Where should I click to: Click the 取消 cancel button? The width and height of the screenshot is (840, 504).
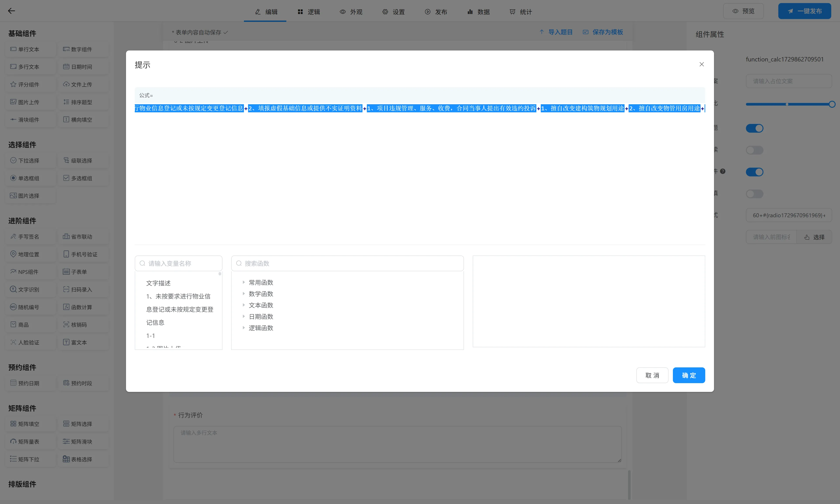click(x=652, y=375)
